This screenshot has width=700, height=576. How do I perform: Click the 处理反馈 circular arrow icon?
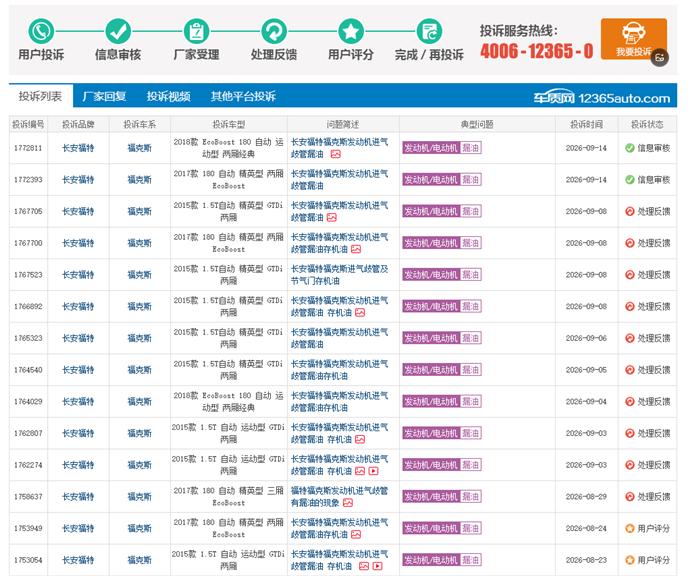pyautogui.click(x=274, y=31)
